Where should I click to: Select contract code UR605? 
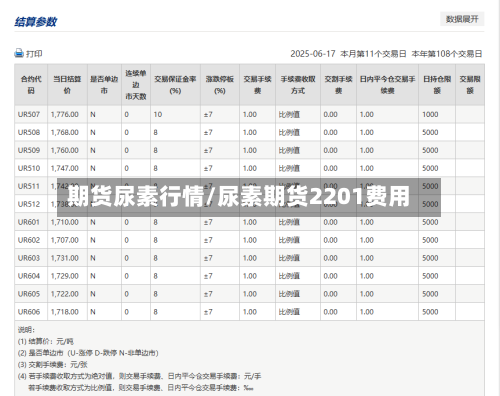click(x=29, y=294)
